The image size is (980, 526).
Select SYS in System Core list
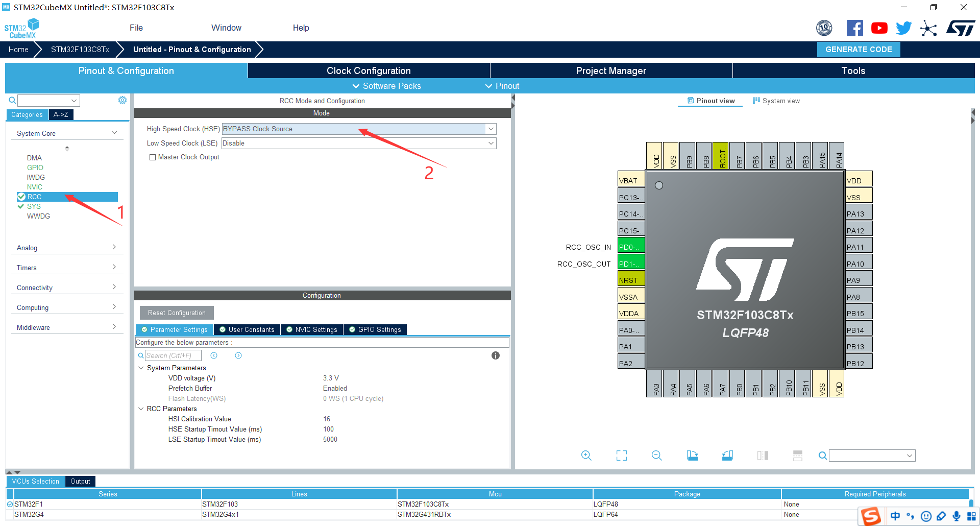point(34,206)
